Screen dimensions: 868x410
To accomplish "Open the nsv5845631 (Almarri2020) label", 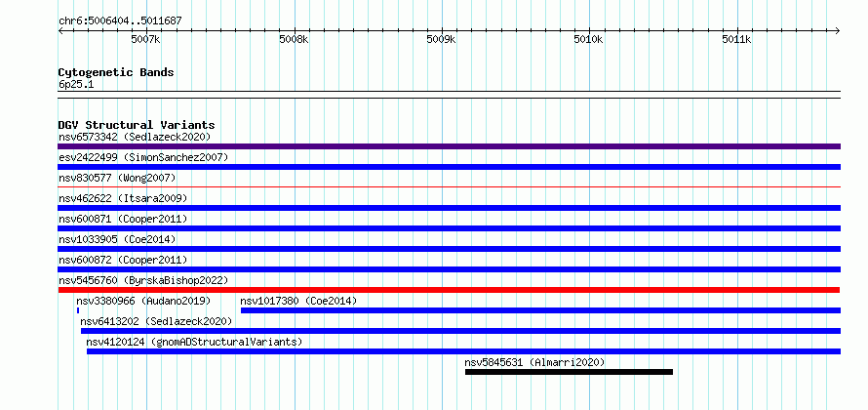I will 534,362.
